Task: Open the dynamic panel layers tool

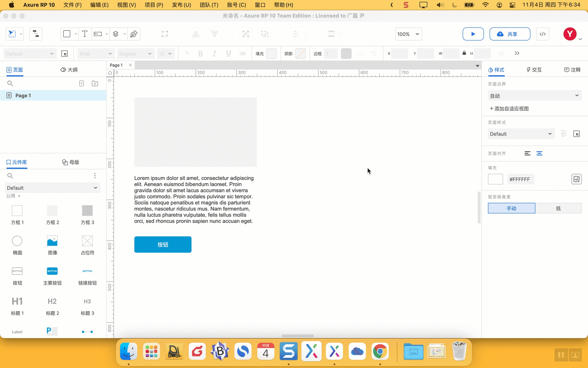Action: [116, 34]
